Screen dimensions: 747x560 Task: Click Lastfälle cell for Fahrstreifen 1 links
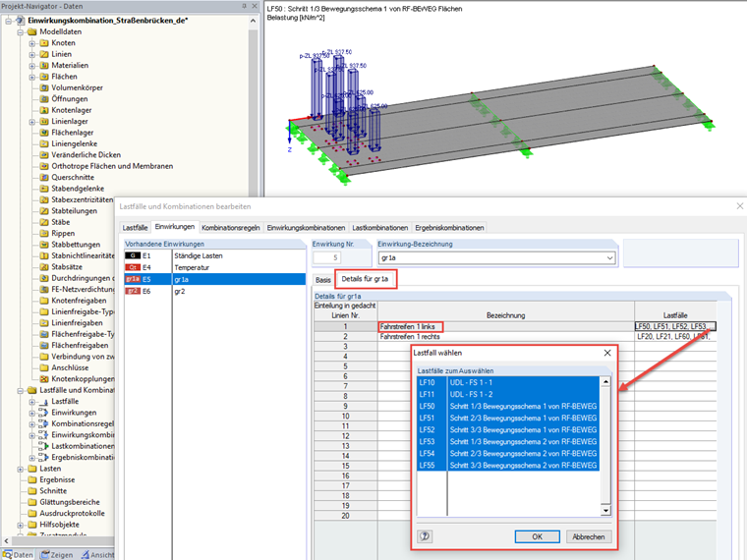pos(675,326)
